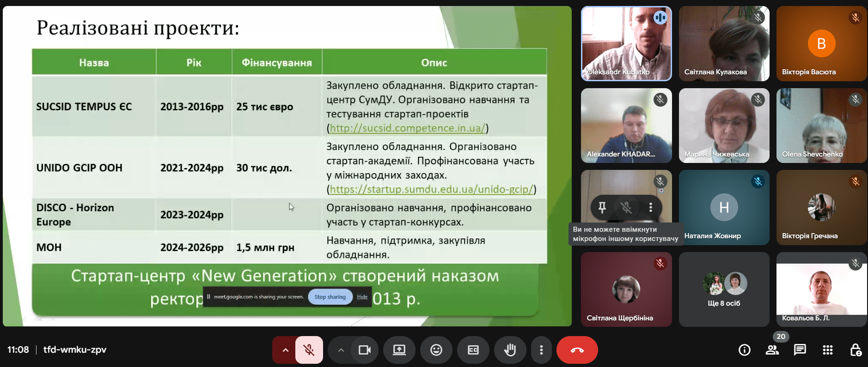Expand audio settings chevron
868x367 pixels.
click(x=285, y=350)
